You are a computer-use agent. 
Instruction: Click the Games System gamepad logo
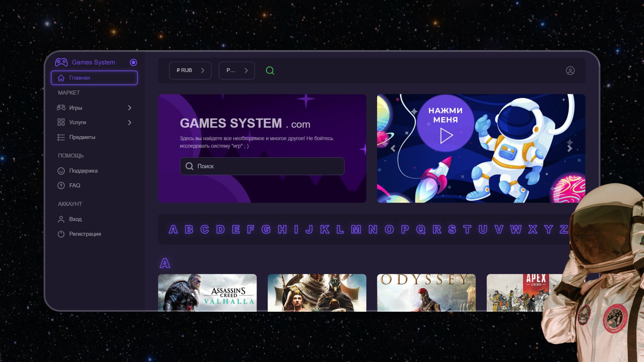61,62
